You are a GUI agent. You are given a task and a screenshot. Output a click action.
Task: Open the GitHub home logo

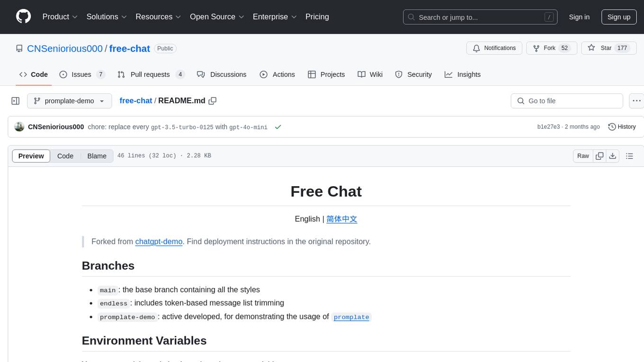coord(23,17)
